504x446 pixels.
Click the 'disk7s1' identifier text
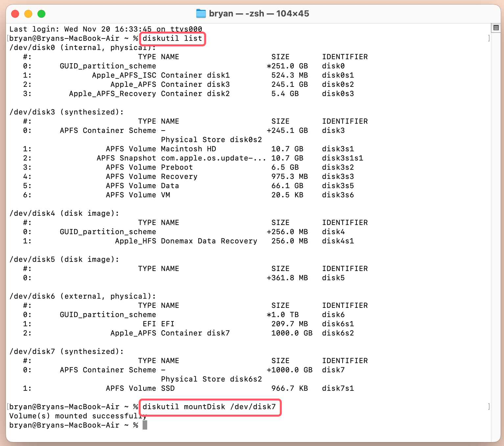pos(338,388)
